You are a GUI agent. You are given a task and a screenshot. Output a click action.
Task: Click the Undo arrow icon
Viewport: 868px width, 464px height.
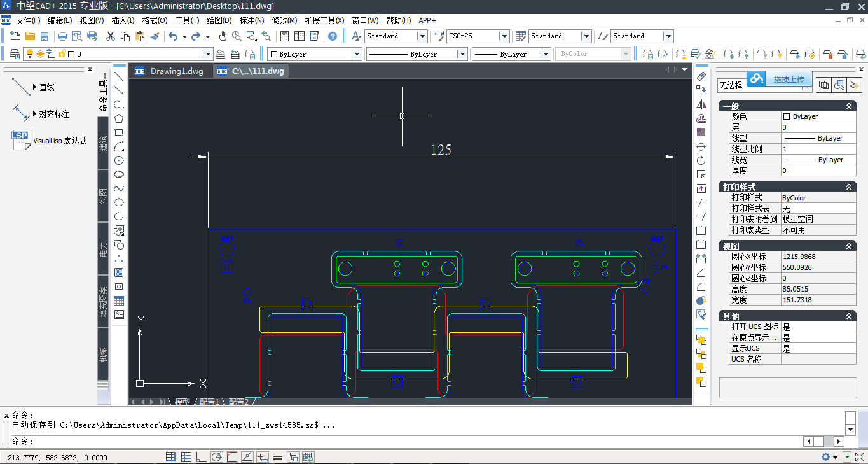[173, 36]
